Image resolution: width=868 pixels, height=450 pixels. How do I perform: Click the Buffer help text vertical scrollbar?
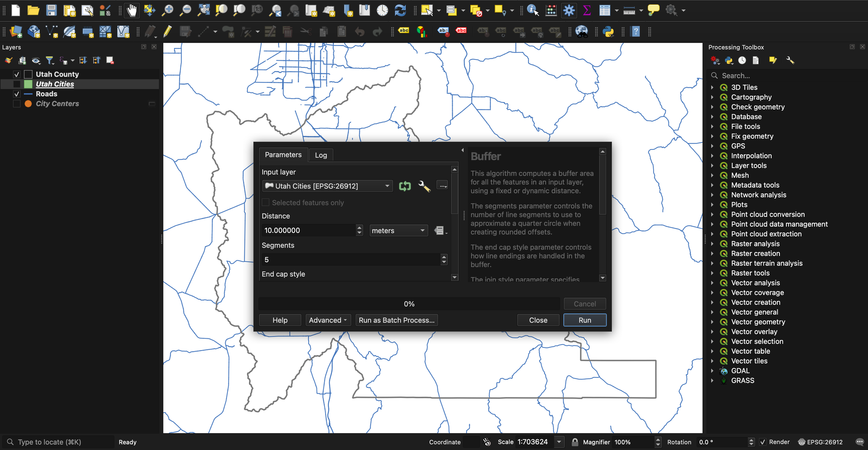(x=602, y=215)
